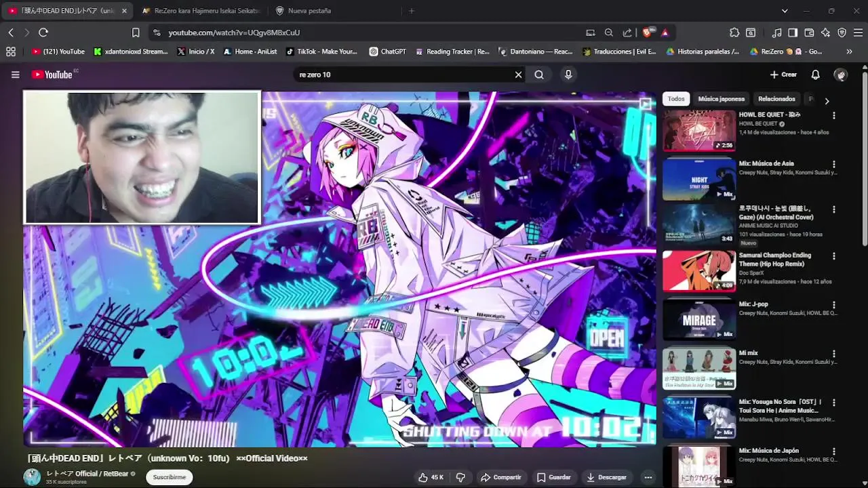This screenshot has width=868, height=488.
Task: Open the Crear menu
Action: point(783,75)
